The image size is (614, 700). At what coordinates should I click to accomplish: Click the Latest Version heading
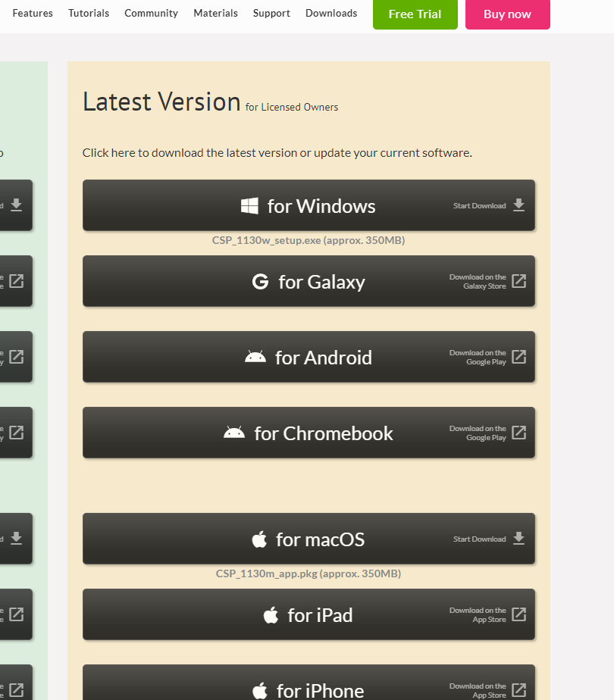[161, 102]
